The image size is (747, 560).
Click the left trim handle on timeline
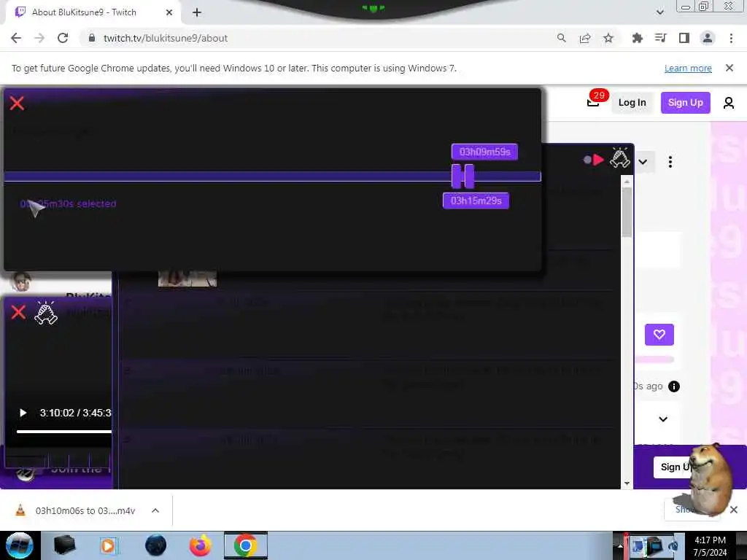point(456,176)
